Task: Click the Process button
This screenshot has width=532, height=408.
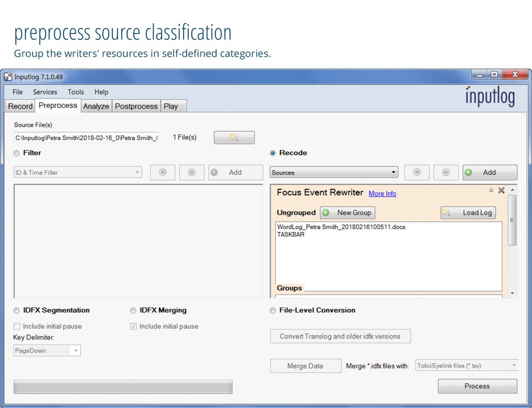Action: point(477,386)
